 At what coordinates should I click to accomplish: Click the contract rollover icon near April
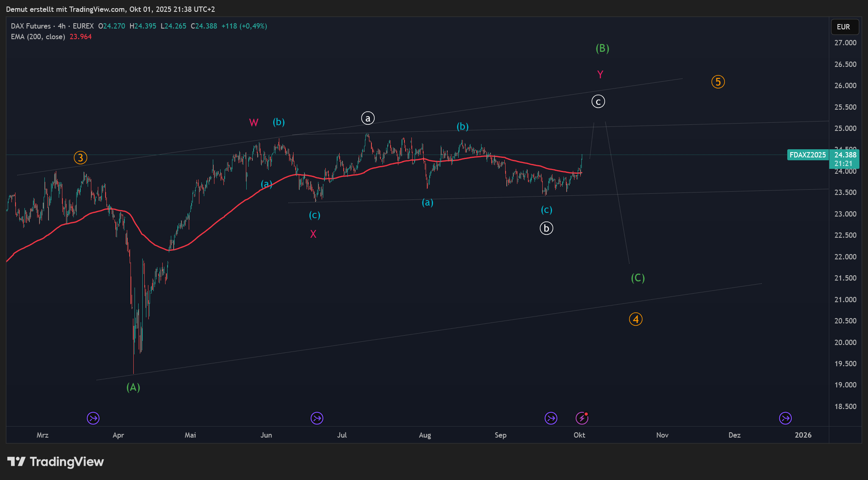point(93,418)
